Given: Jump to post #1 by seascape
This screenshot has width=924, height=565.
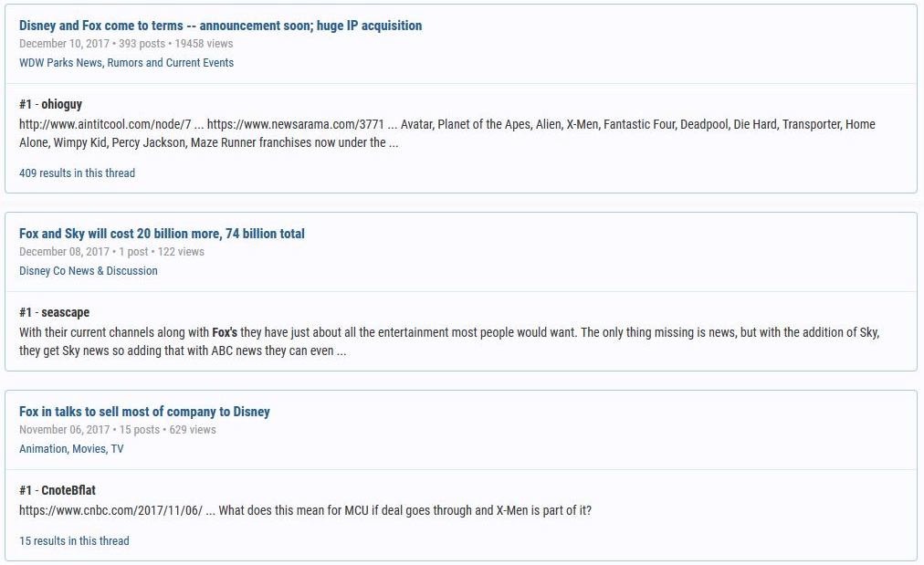Looking at the screenshot, I should tap(54, 312).
